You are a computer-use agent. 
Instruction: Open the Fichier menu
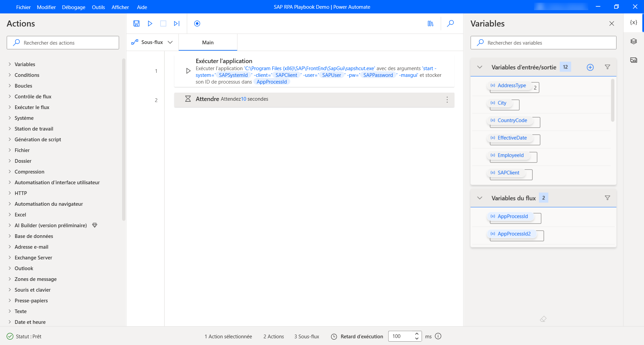point(23,7)
